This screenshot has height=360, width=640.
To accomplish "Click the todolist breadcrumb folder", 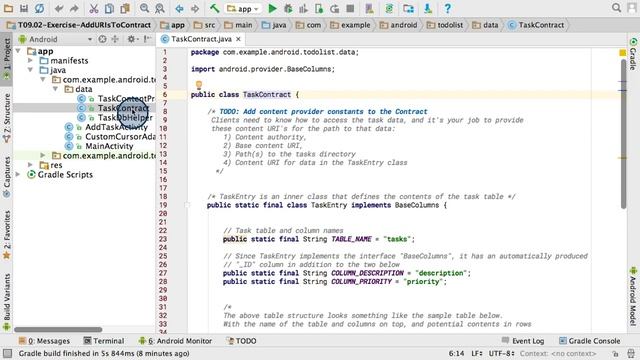I will [x=445, y=25].
